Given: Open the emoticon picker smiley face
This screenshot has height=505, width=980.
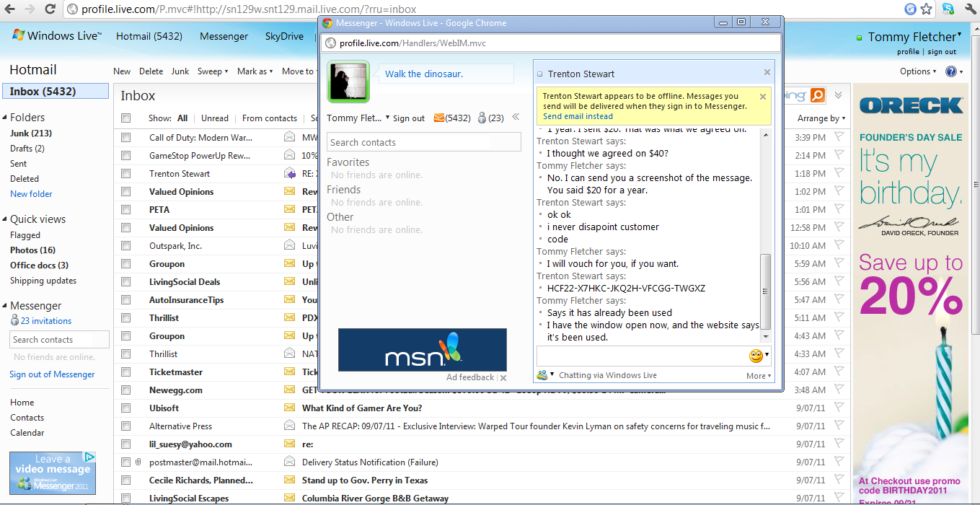Looking at the screenshot, I should pos(756,356).
